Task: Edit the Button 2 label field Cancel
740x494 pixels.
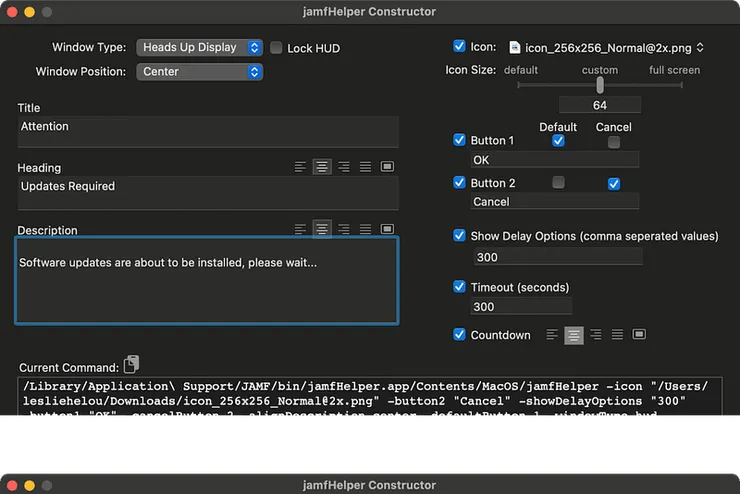Action: tap(555, 201)
